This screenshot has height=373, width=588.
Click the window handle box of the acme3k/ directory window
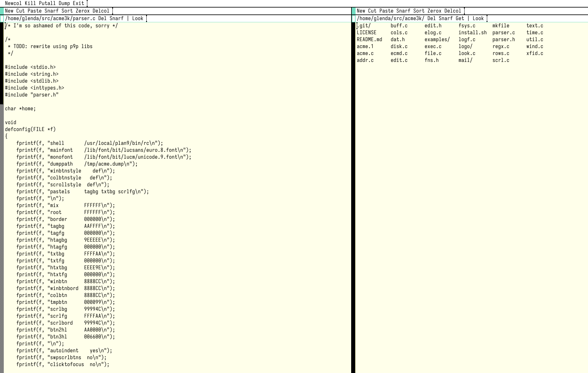click(353, 19)
